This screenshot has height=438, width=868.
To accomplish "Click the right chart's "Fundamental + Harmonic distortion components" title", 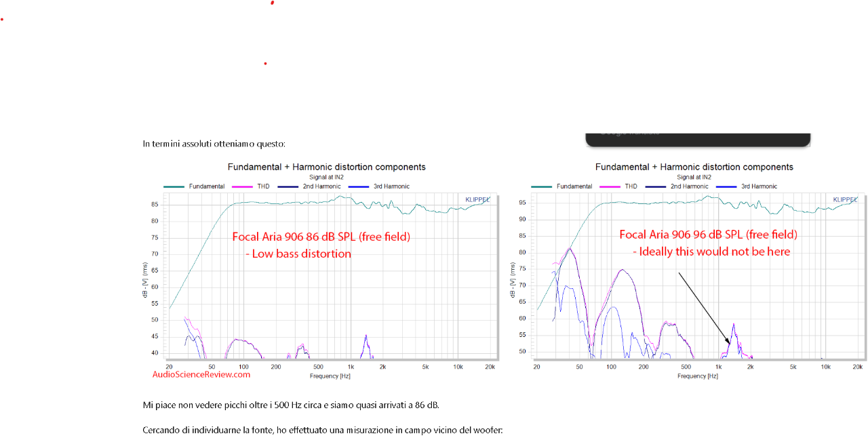I will pyautogui.click(x=694, y=167).
